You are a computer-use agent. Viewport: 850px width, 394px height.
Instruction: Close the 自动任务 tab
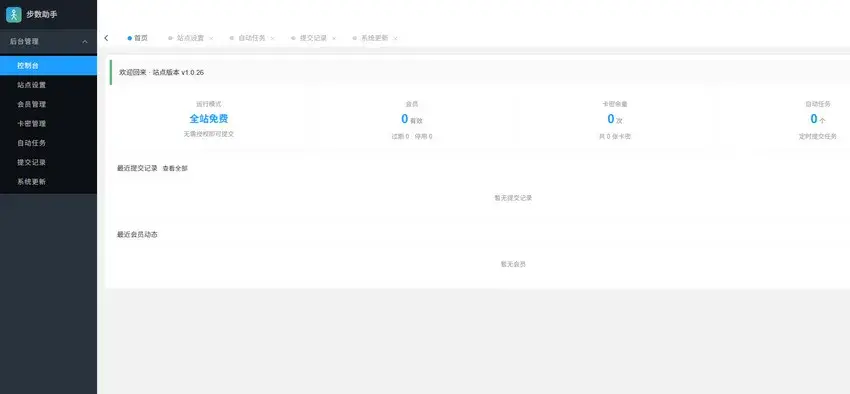272,38
